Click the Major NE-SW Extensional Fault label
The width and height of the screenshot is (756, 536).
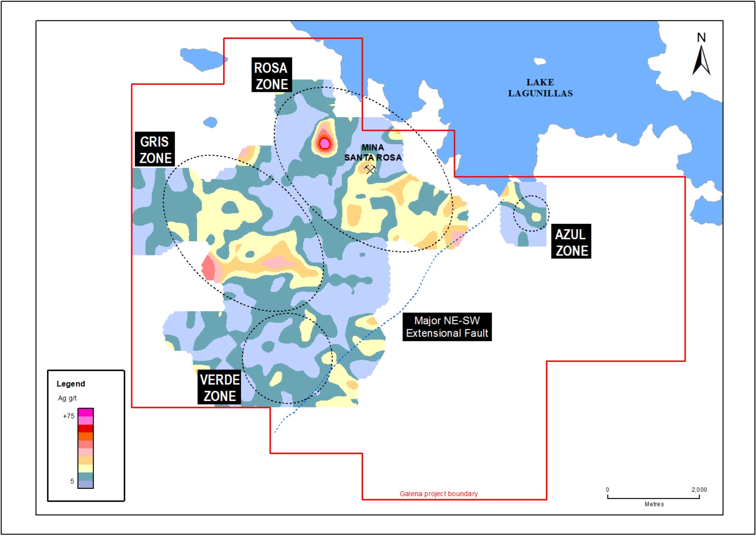point(447,327)
